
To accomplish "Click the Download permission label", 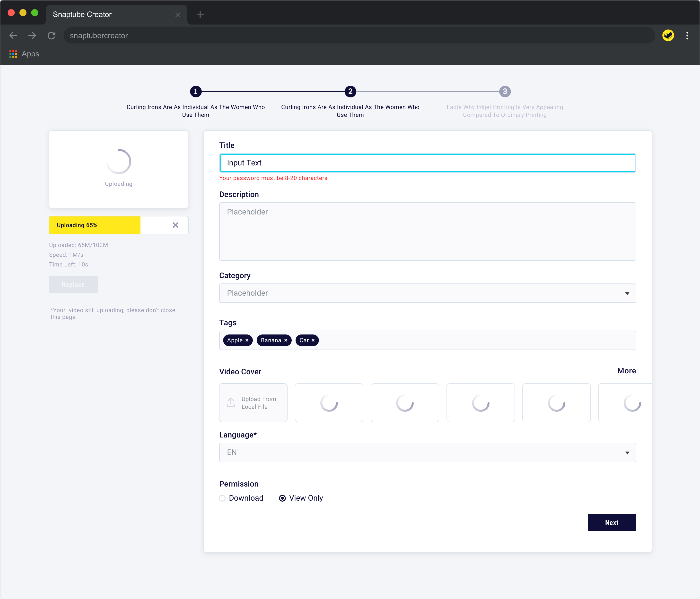I will click(x=246, y=498).
